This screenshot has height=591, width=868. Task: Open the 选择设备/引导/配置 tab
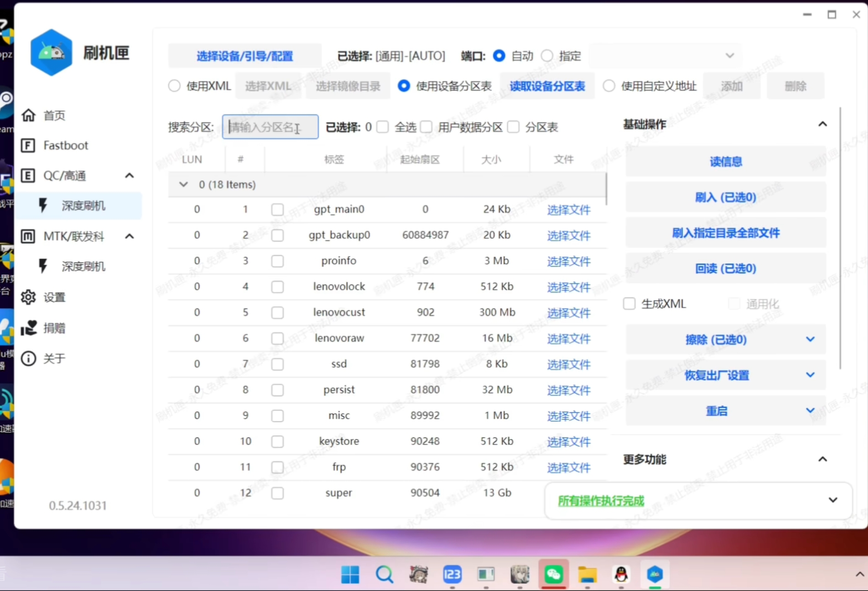tap(244, 55)
